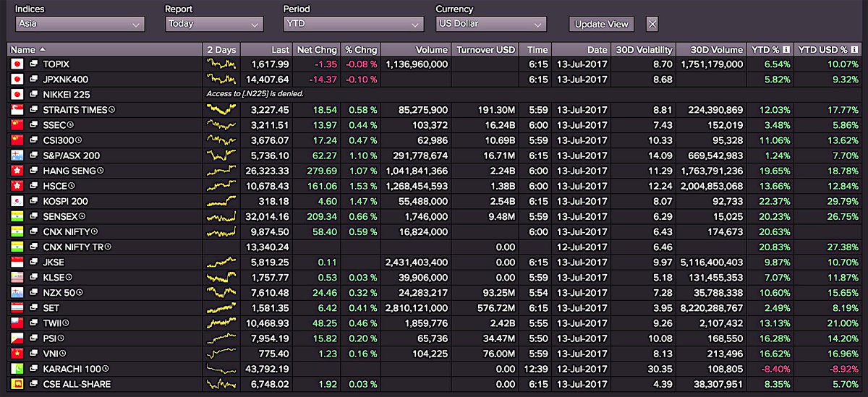
Task: Click the Japan flag in TOPIX row
Action: [16, 64]
